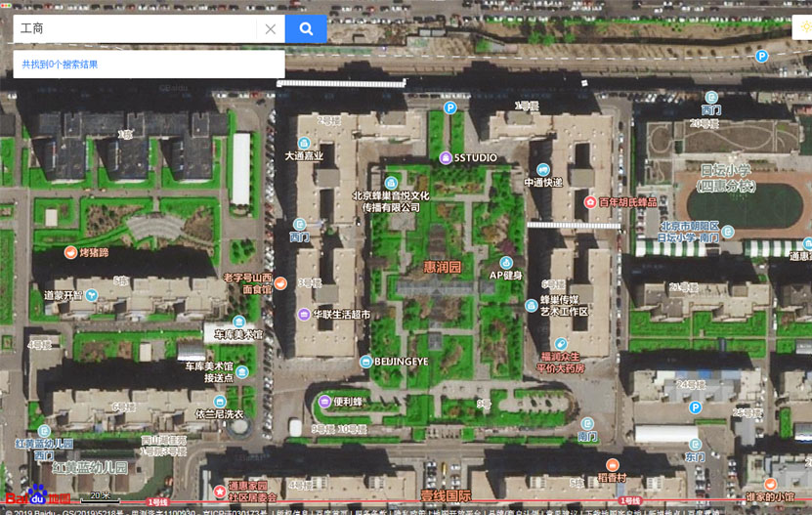Open the 中通快递 courier marker

(542, 169)
